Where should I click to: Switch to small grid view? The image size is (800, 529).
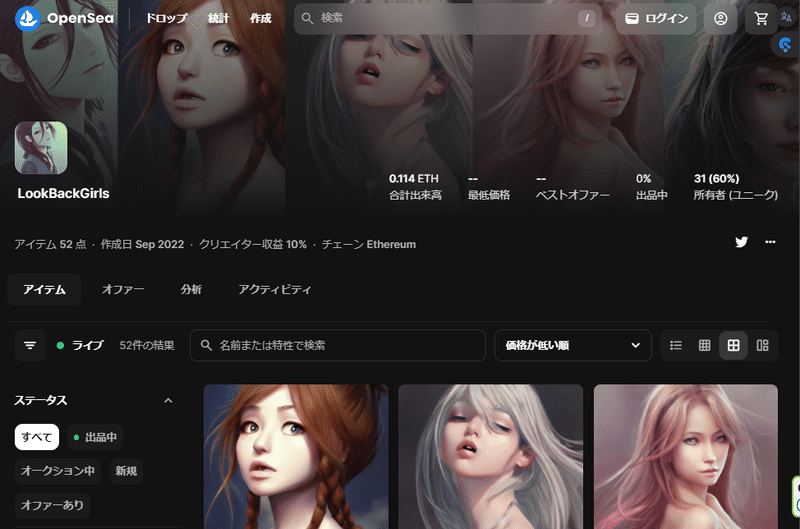click(705, 345)
